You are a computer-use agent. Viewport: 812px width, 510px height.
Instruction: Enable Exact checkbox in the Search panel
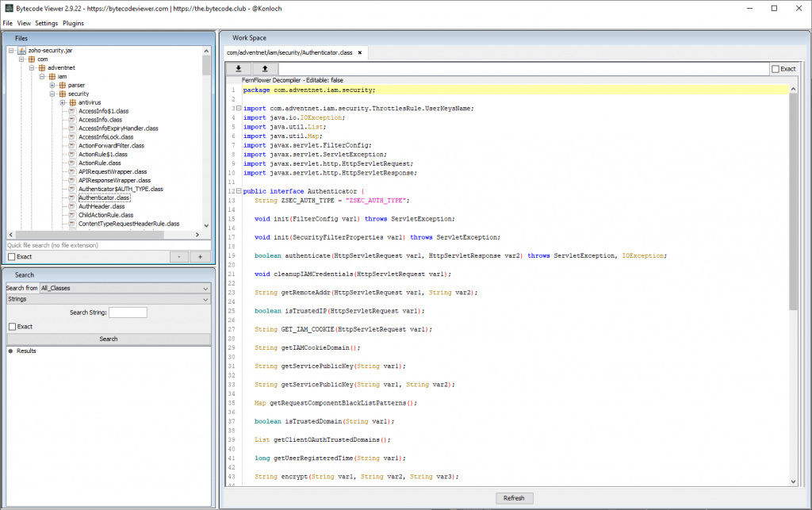tap(12, 327)
